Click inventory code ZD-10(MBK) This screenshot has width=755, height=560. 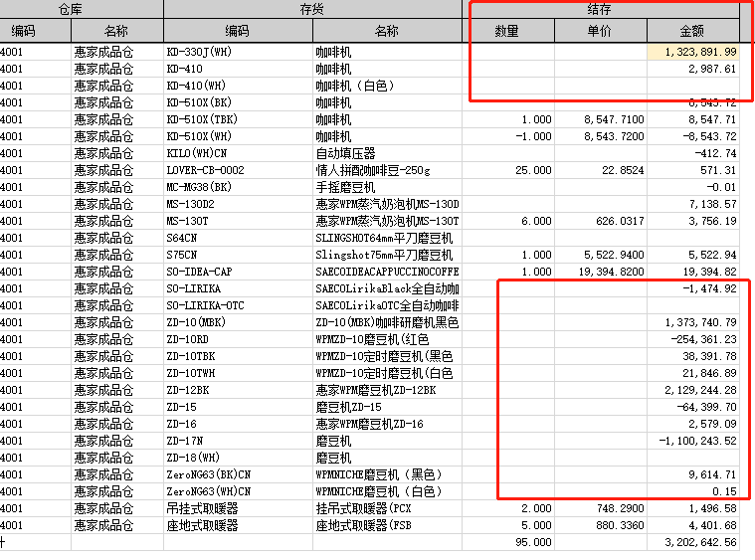click(x=238, y=322)
